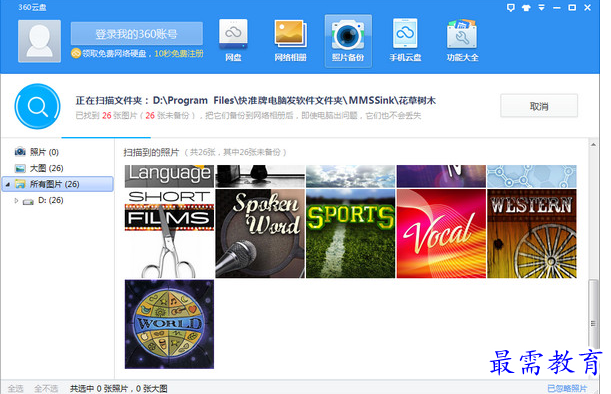Select the World globe thumbnail

[169, 324]
